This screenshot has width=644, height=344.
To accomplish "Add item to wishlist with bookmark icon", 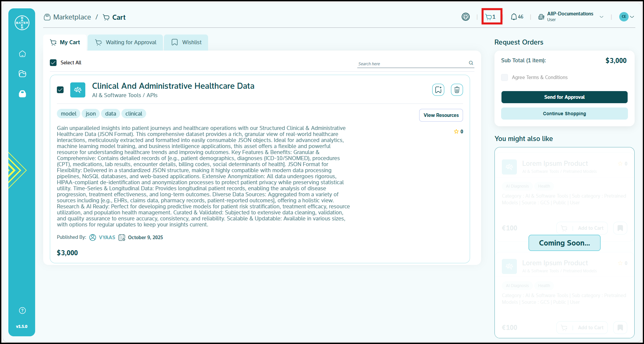I will tap(438, 90).
